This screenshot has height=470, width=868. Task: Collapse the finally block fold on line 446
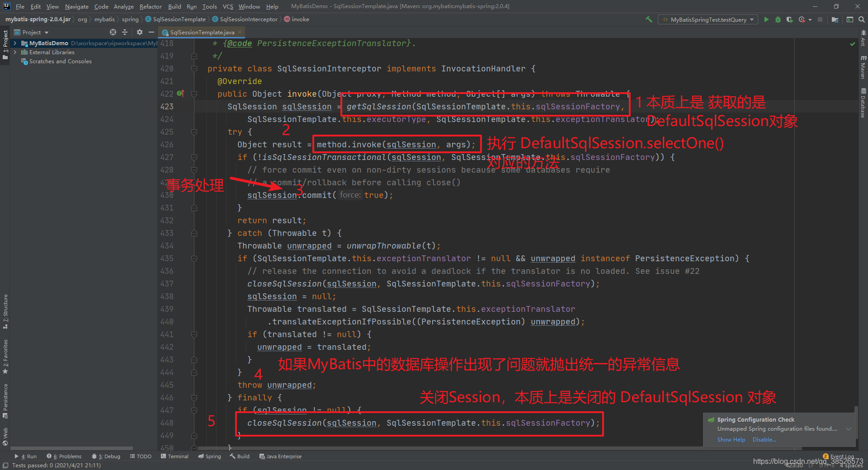pyautogui.click(x=194, y=398)
